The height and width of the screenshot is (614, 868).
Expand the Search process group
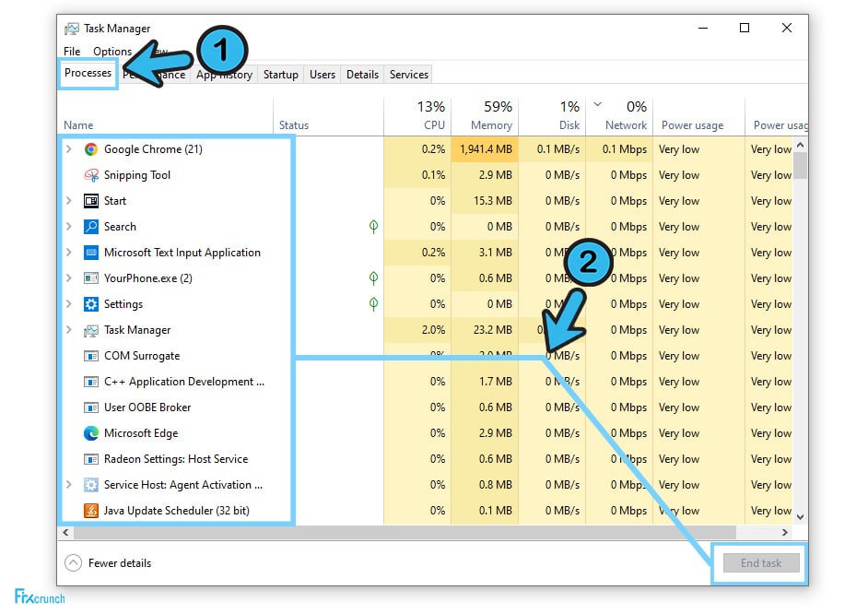[x=68, y=227]
